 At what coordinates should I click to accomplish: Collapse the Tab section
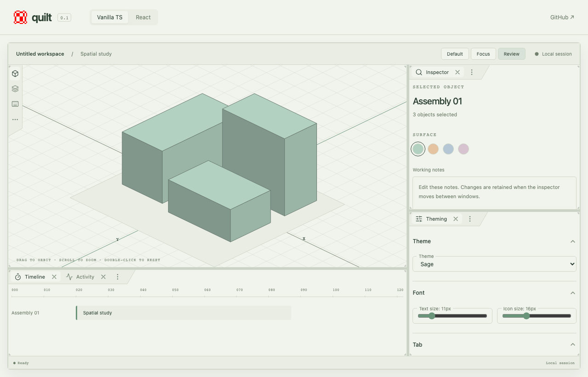tap(573, 345)
